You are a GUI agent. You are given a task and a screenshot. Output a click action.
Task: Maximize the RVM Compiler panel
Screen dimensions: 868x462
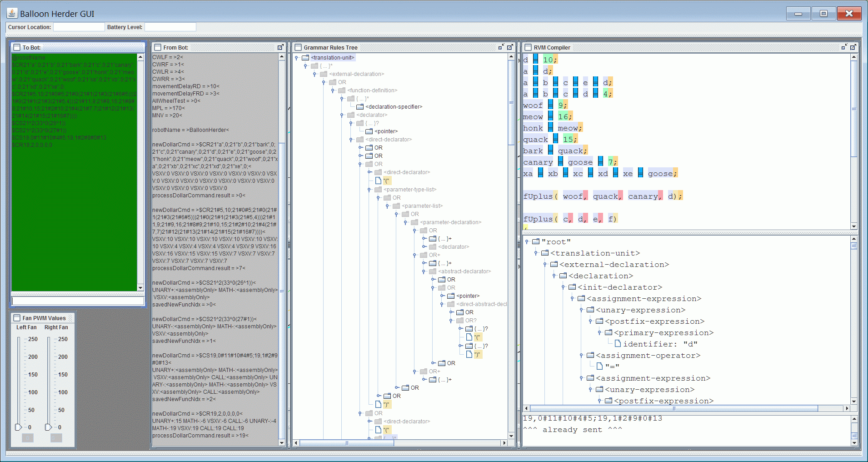coord(853,47)
